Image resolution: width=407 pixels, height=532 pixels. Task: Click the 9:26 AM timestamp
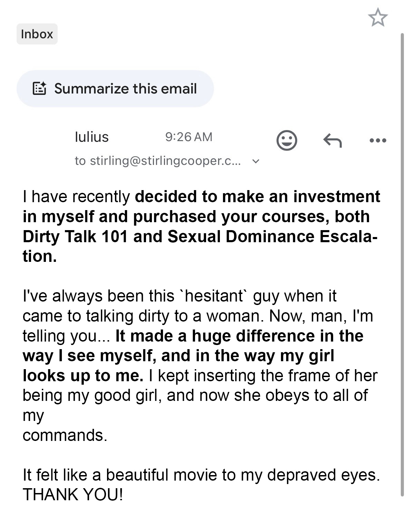(x=188, y=137)
